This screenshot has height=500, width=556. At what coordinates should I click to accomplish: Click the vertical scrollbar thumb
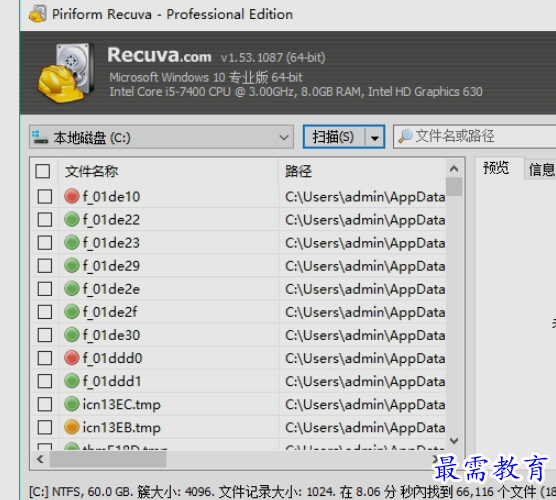point(454,187)
